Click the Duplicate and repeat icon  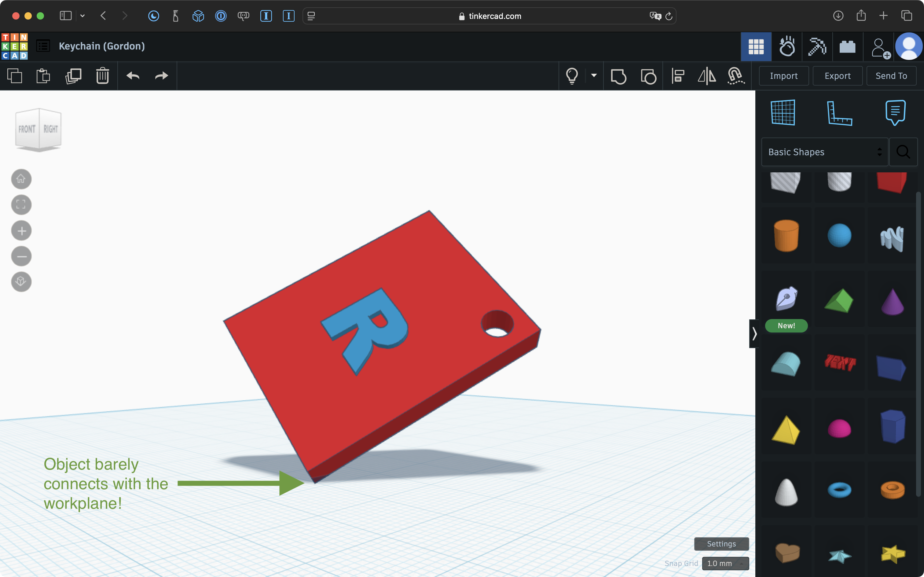point(73,76)
